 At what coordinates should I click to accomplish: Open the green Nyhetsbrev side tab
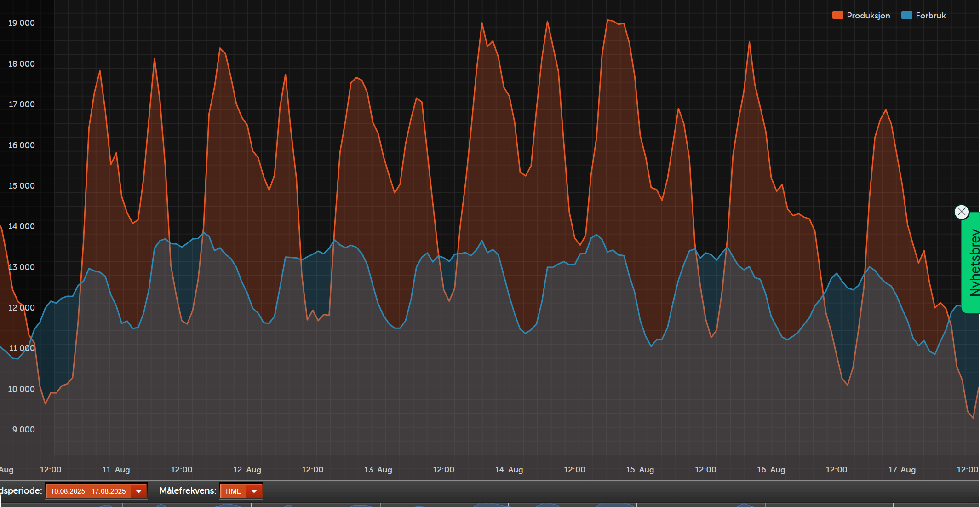tap(972, 263)
